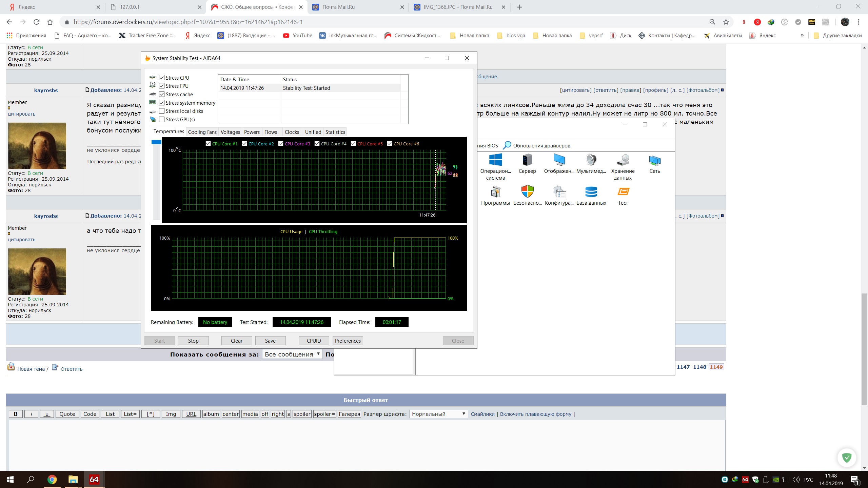Open the font size Нормальный dropdown

(438, 414)
